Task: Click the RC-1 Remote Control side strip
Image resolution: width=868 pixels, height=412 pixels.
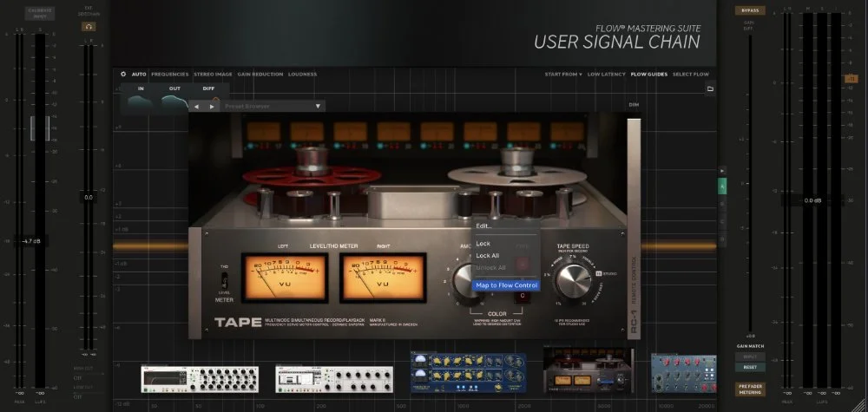Action: pos(634,228)
